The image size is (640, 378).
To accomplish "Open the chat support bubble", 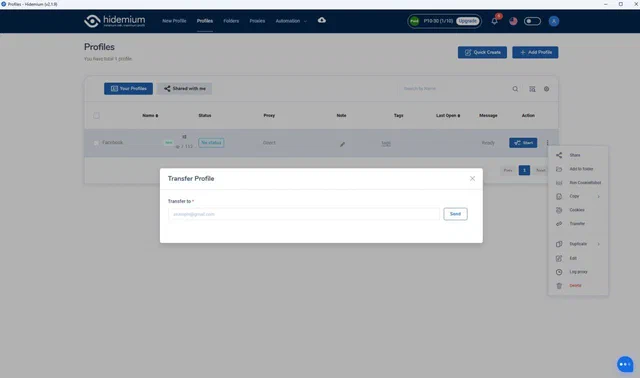I will click(625, 364).
